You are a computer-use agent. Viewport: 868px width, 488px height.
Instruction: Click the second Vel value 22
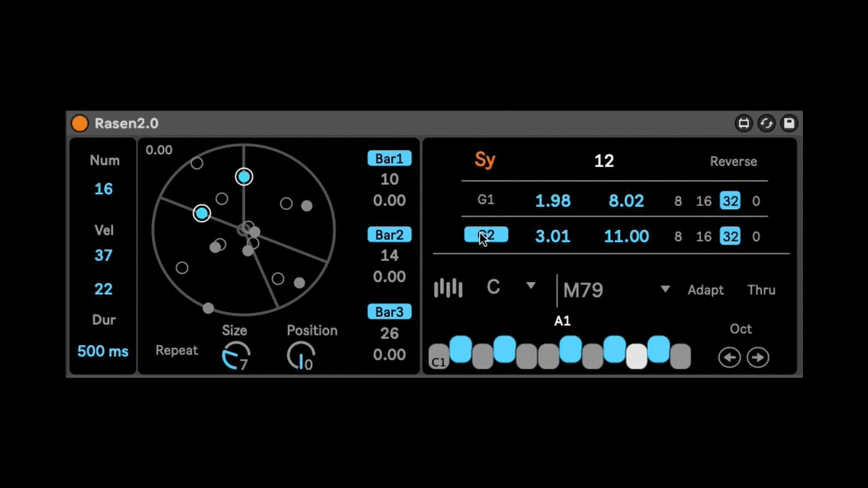tap(104, 289)
